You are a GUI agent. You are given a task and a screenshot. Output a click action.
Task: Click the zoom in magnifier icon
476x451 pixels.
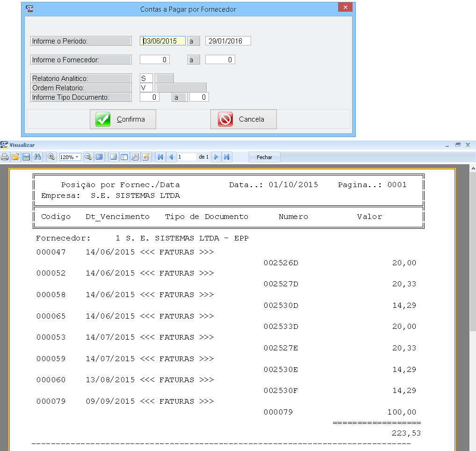51,157
